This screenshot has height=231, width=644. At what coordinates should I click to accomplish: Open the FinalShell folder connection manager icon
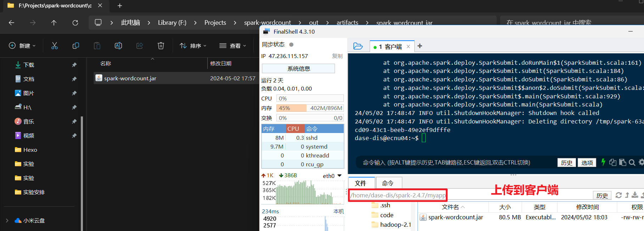click(358, 46)
